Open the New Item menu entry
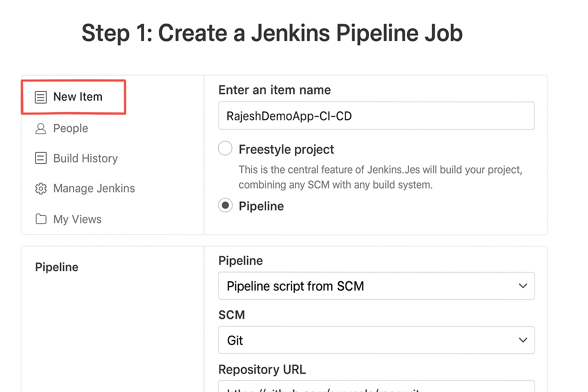This screenshot has height=392, width=588. 78,97
